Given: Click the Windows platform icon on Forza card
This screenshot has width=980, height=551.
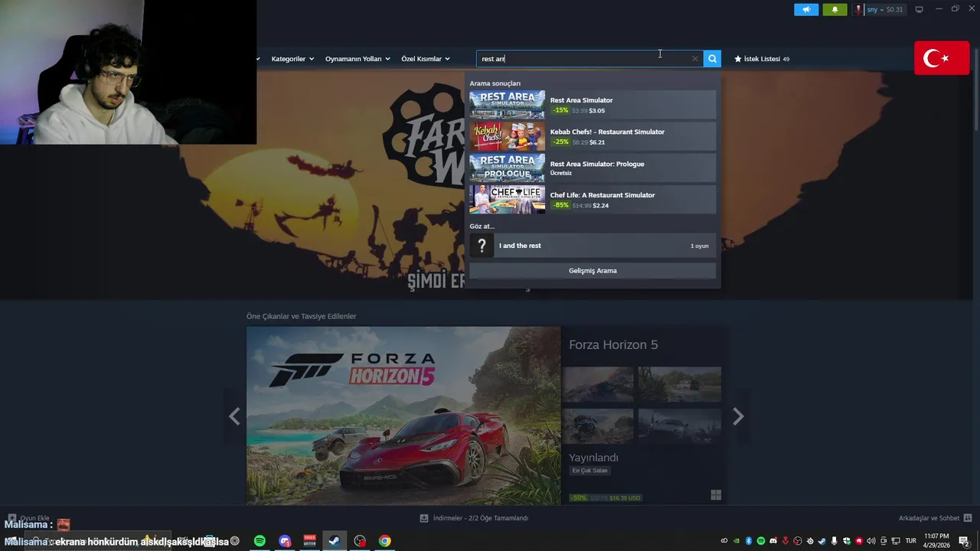Looking at the screenshot, I should (716, 495).
